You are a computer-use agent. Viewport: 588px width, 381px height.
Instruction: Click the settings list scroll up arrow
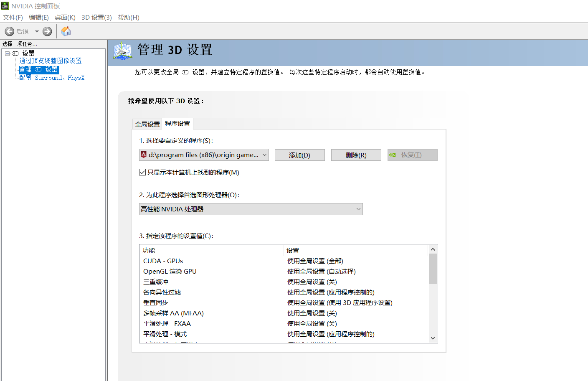pyautogui.click(x=433, y=249)
